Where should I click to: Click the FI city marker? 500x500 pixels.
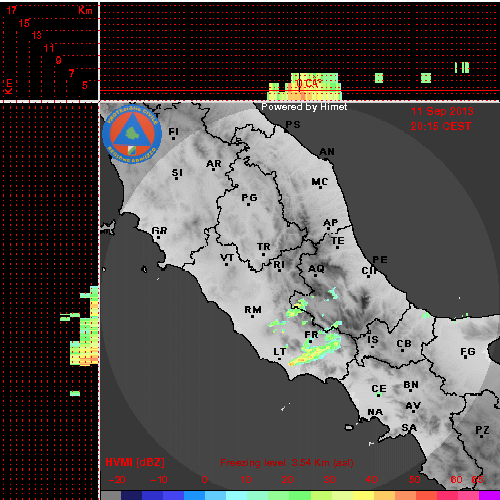(x=173, y=138)
